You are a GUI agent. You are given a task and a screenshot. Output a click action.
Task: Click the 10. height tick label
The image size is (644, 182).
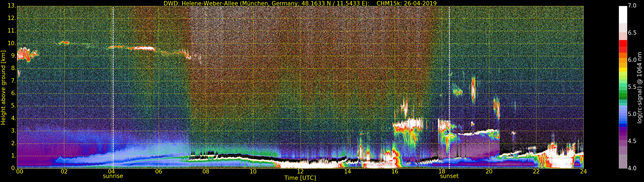point(12,43)
